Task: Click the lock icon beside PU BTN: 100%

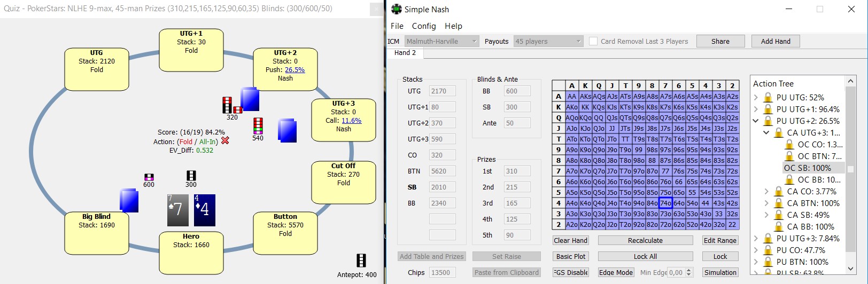Action: 768,262
